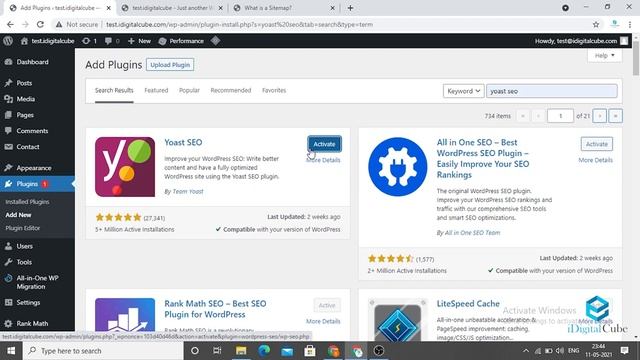The height and width of the screenshot is (360, 640).
Task: Open File Explorer from taskbar
Action: (241, 351)
